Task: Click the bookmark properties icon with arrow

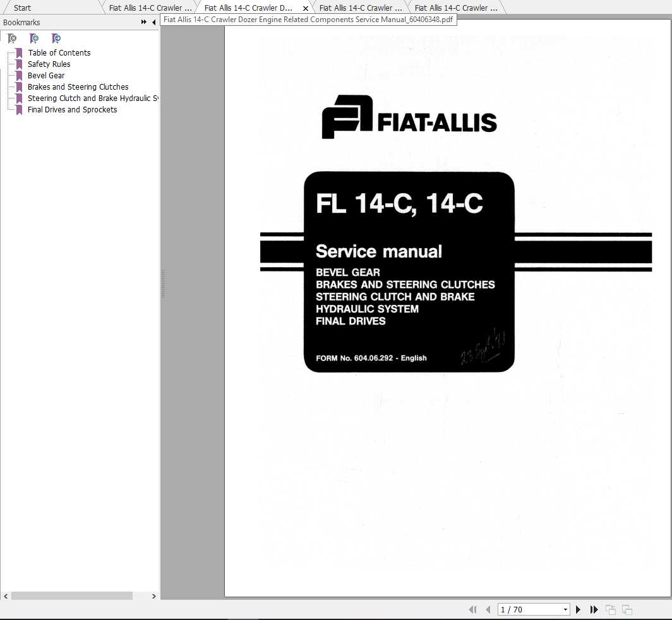Action: (56, 39)
